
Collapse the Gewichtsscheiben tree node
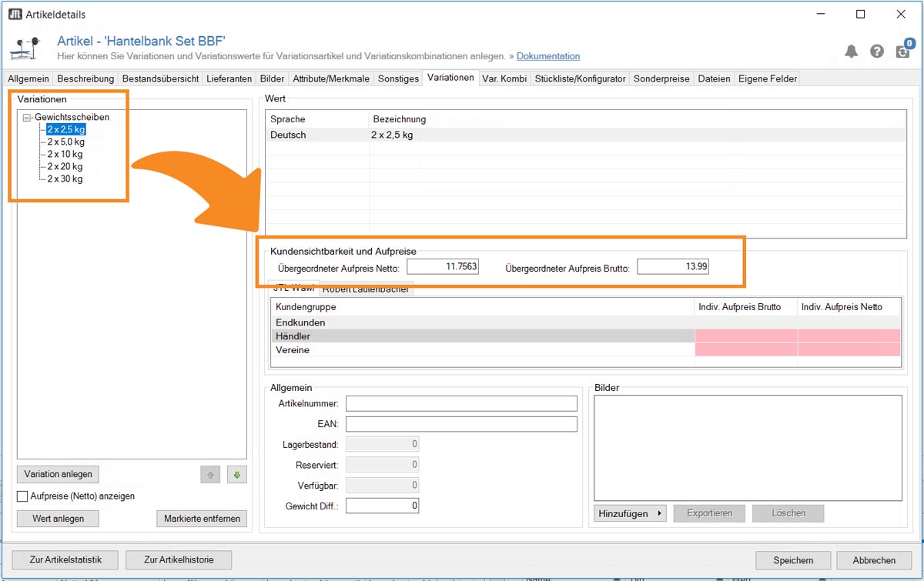27,118
